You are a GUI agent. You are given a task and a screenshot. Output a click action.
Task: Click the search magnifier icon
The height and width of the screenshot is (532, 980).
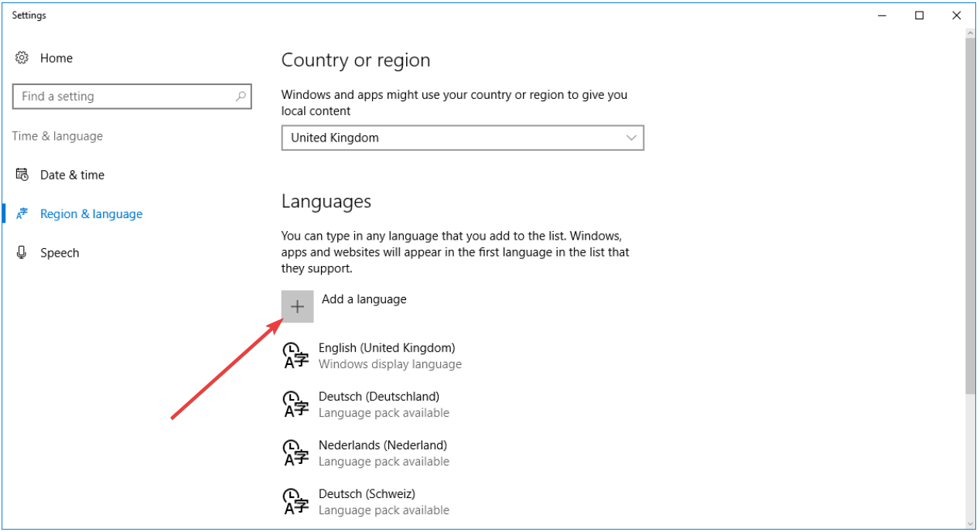[x=241, y=96]
